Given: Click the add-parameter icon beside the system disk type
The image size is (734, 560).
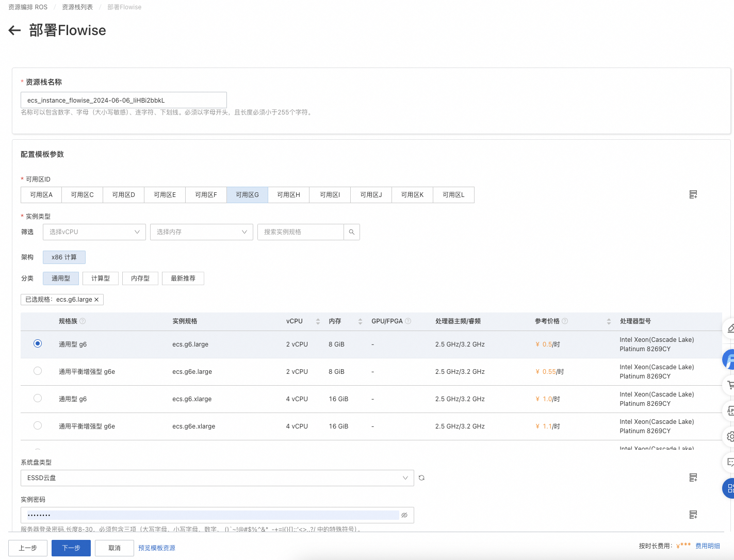Looking at the screenshot, I should (693, 477).
